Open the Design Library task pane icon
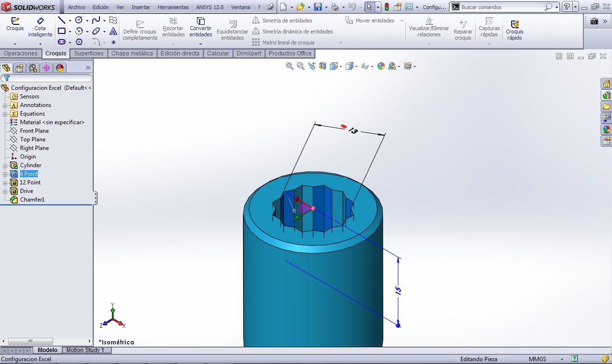The height and width of the screenshot is (364, 612). pos(606,95)
